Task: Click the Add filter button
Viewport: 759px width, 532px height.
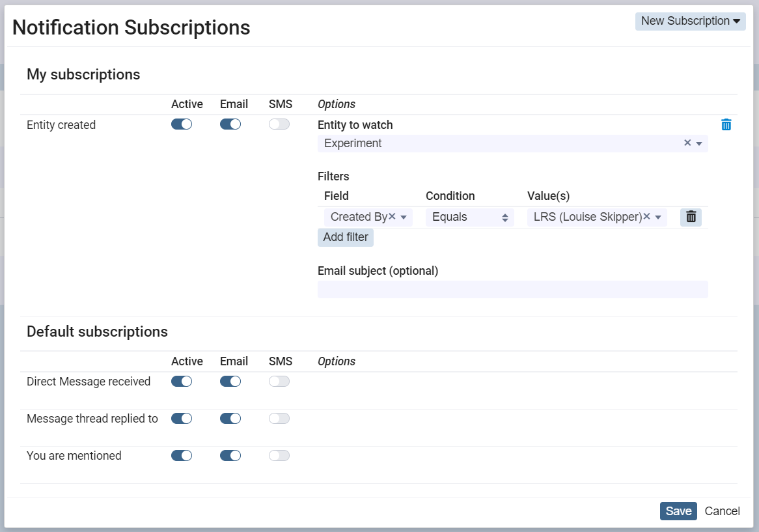Action: coord(346,237)
